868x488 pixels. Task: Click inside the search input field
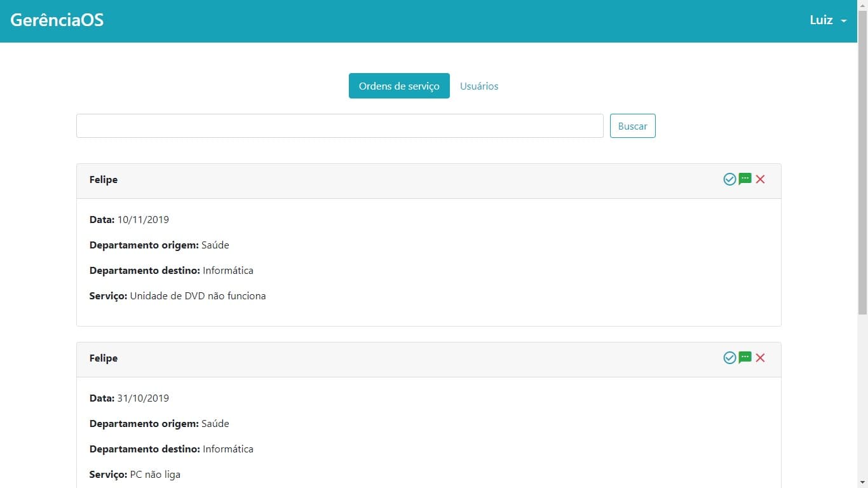click(339, 125)
